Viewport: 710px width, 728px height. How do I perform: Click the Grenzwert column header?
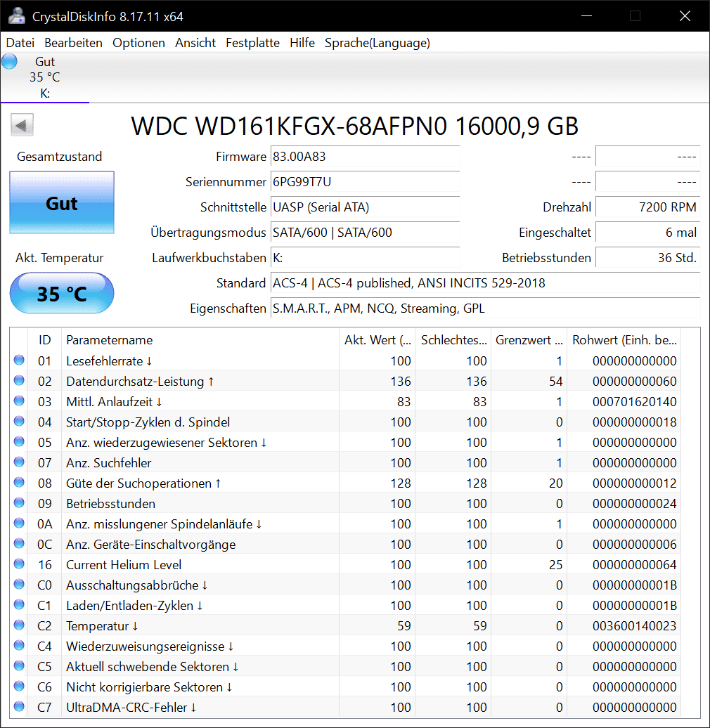point(529,340)
